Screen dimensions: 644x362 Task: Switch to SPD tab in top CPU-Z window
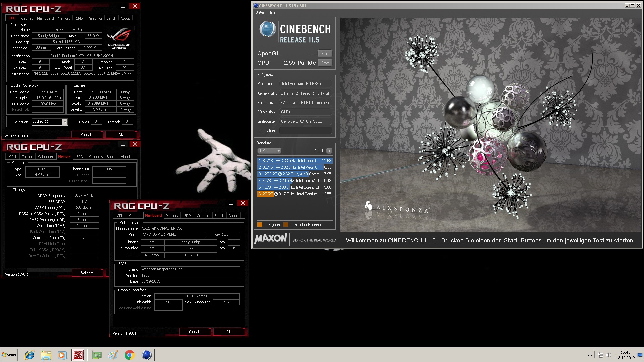pos(79,18)
